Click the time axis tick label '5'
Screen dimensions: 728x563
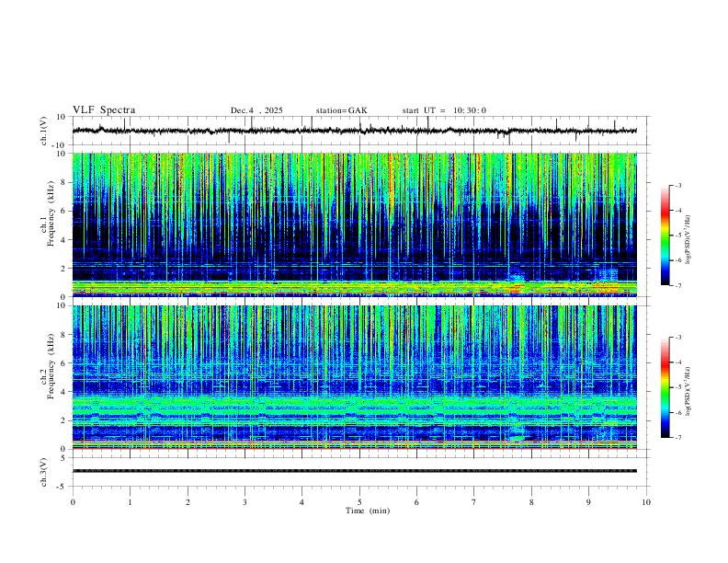[x=359, y=502]
